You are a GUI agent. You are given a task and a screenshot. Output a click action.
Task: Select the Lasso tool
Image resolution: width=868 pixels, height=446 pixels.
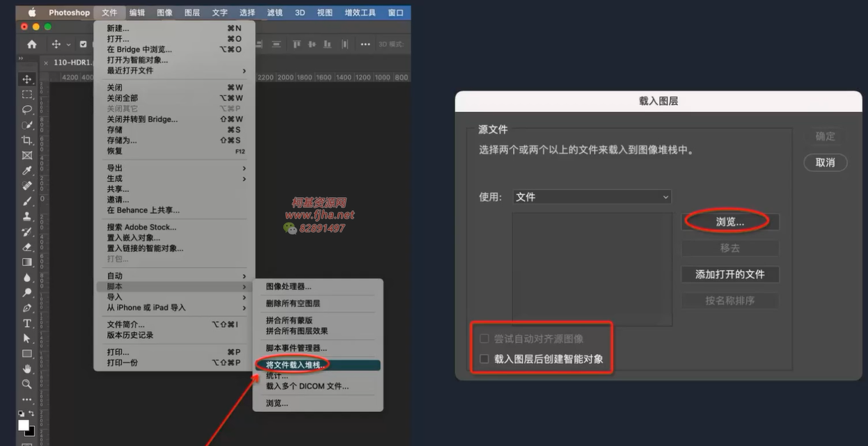tap(27, 110)
